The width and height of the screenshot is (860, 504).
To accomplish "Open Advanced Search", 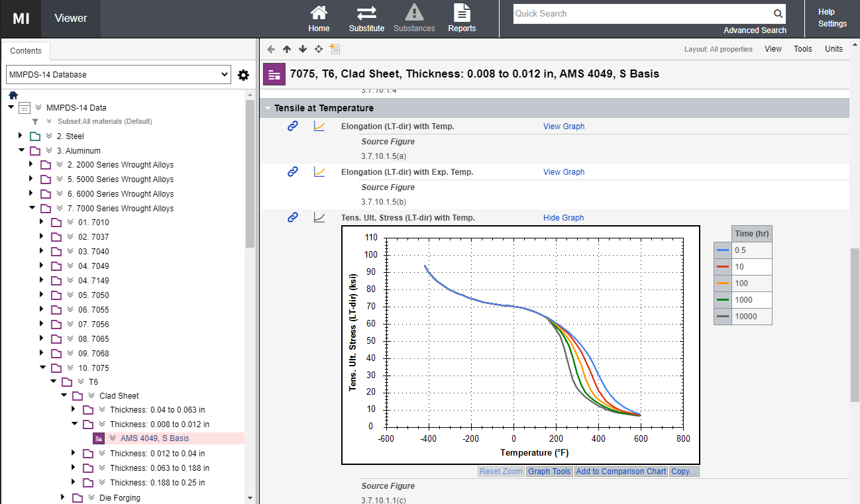I will 755,30.
